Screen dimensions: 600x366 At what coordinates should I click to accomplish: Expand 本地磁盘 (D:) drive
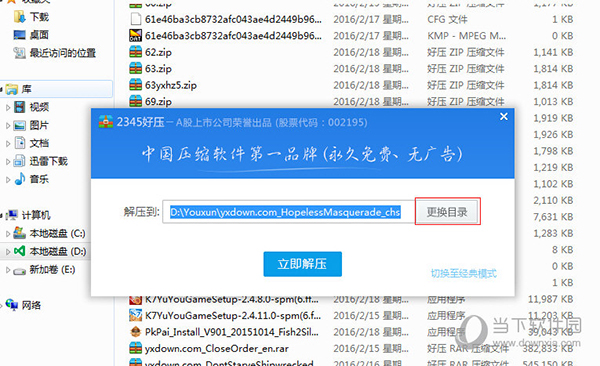click(x=8, y=252)
